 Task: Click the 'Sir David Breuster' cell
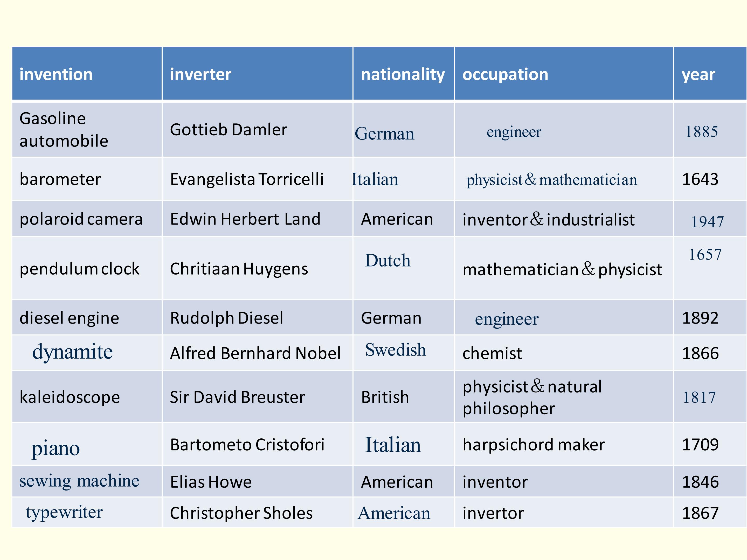tap(237, 397)
